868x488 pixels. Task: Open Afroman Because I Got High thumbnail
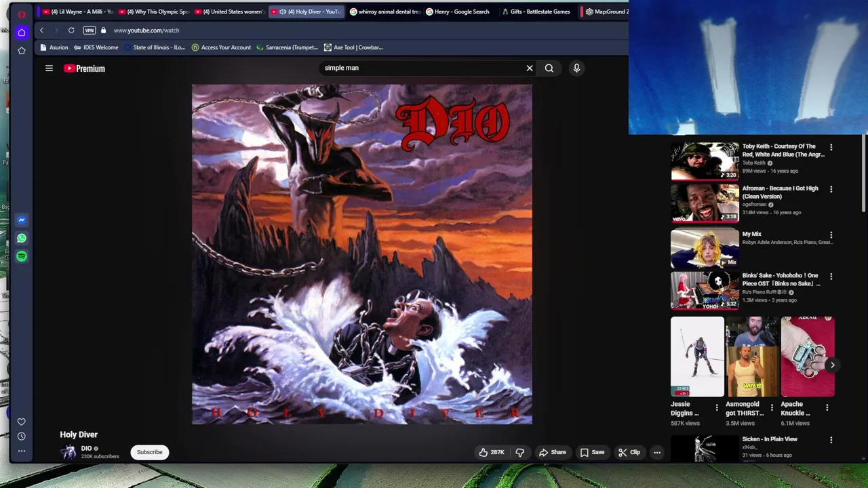tap(705, 203)
